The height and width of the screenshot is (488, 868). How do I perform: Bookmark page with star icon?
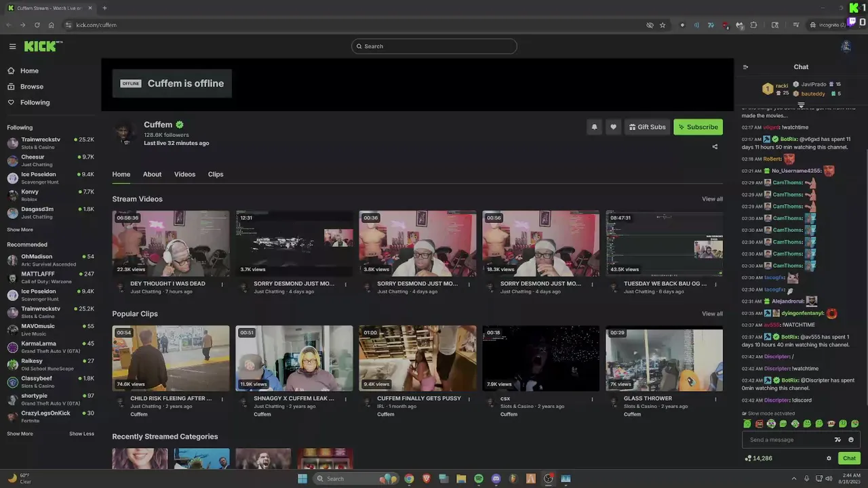[x=663, y=25]
